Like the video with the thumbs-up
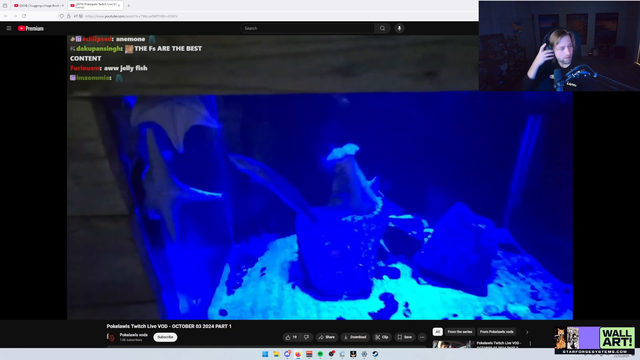 pos(291,337)
